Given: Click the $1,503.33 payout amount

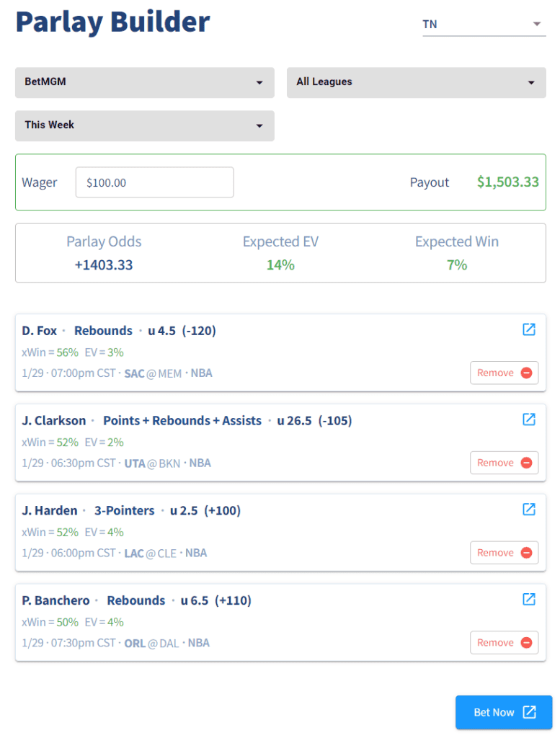Looking at the screenshot, I should [507, 182].
